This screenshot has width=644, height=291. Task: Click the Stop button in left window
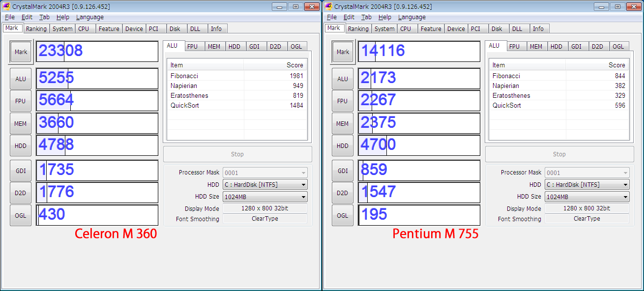pyautogui.click(x=237, y=154)
